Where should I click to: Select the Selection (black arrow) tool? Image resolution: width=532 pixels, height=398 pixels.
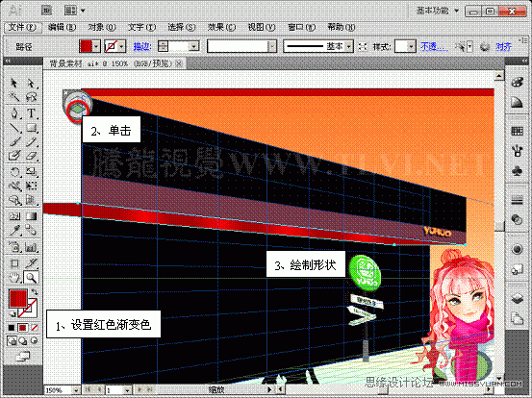(x=14, y=83)
